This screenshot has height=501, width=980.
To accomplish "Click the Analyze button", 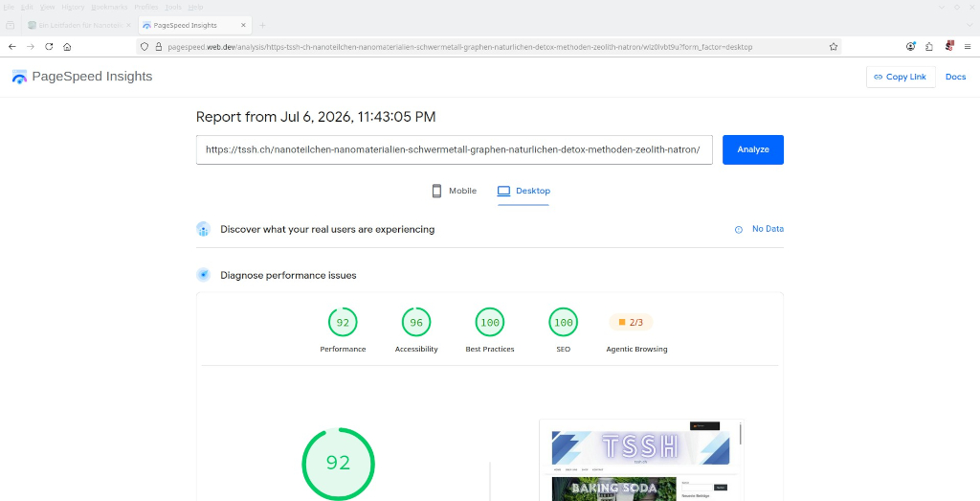I will click(x=753, y=150).
